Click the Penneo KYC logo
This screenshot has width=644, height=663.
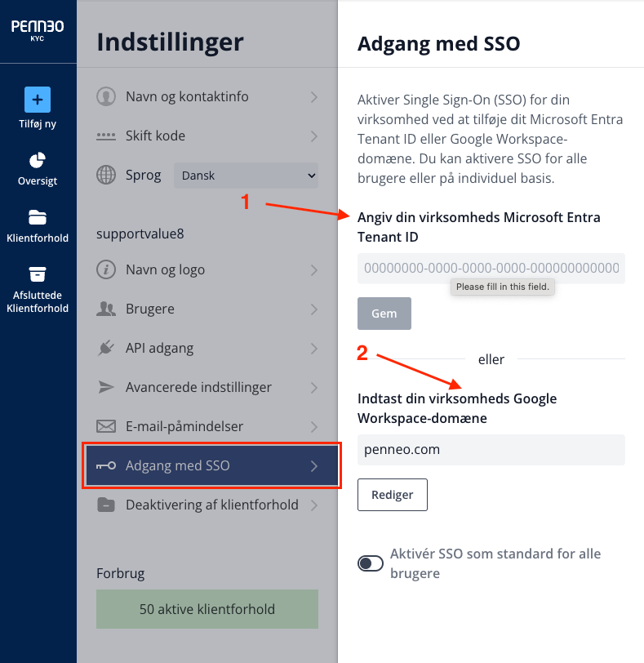(x=38, y=30)
